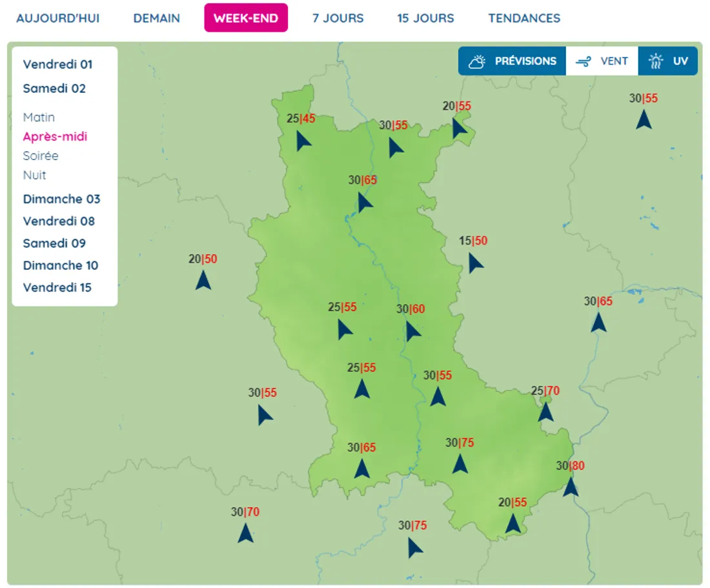Toggle the Vent wind map layer

602,61
